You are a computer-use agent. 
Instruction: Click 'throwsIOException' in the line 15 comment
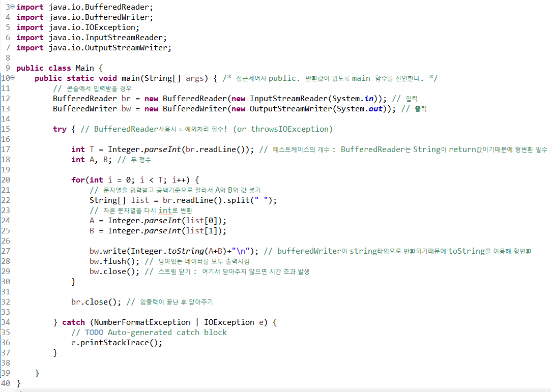[289, 129]
